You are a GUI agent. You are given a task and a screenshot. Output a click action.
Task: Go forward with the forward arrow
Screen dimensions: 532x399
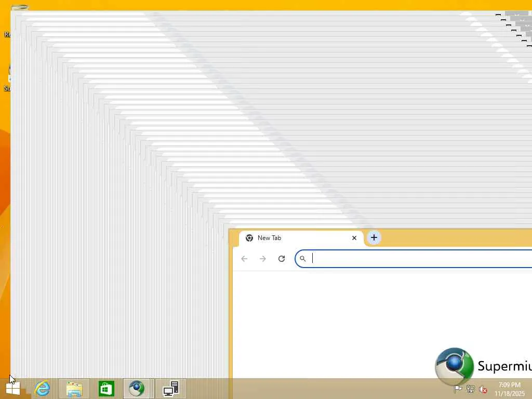[262, 259]
